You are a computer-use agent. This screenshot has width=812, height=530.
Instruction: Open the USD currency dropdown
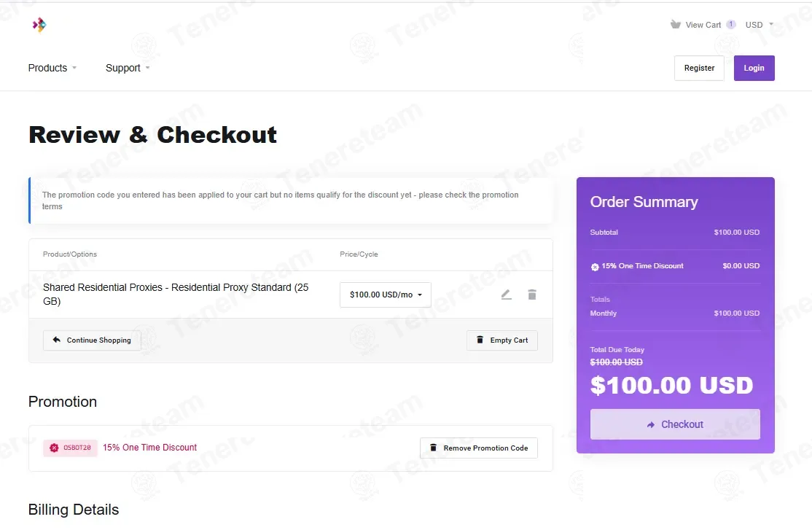760,25
